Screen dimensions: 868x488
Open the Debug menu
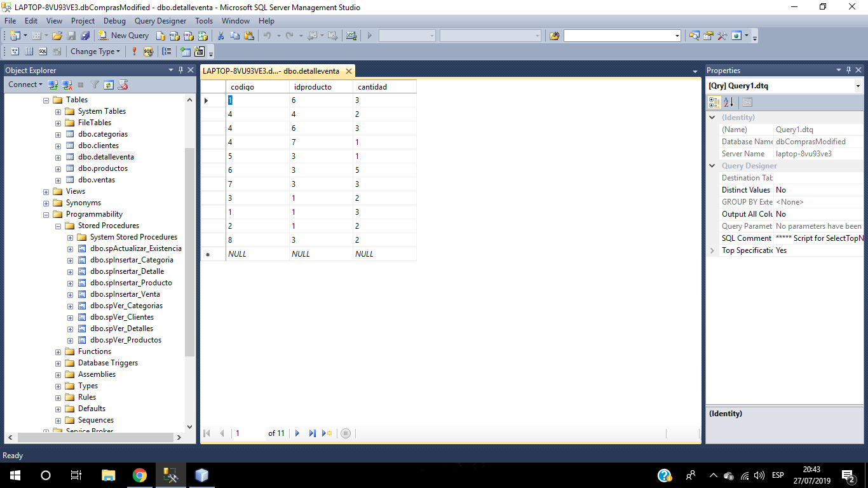(114, 21)
